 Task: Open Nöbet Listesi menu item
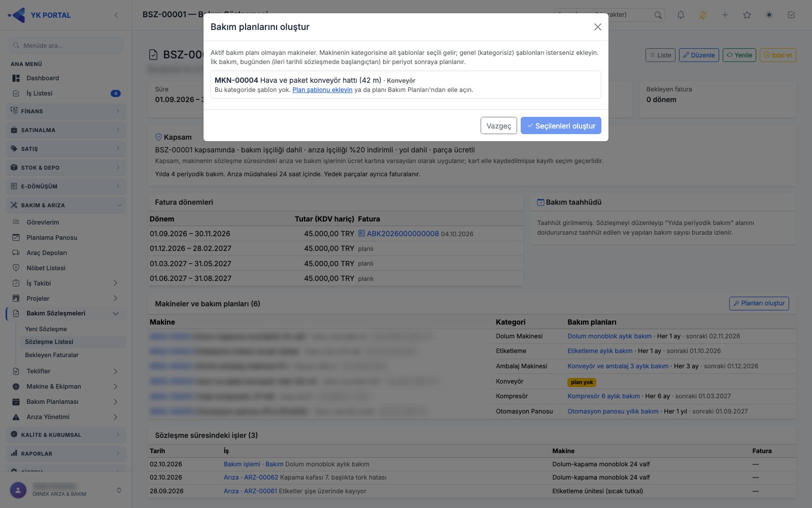click(66, 268)
